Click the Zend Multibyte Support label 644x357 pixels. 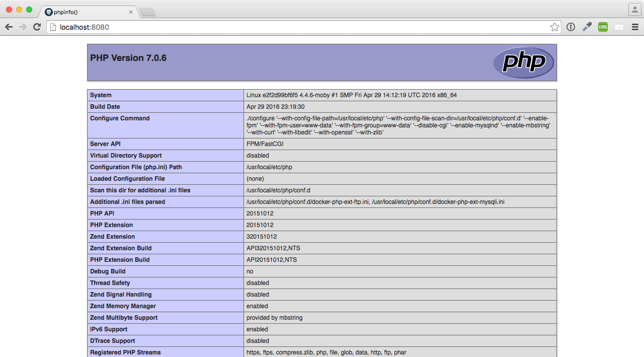tap(124, 318)
